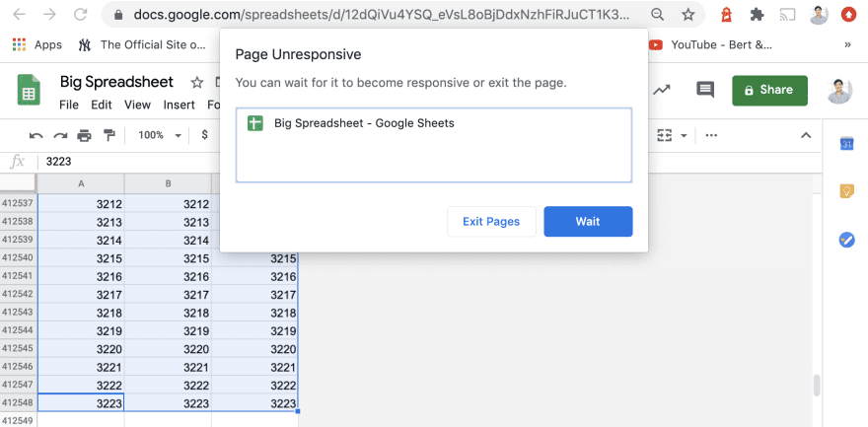Click the Wait button in the dialog
The width and height of the screenshot is (868, 427).
[x=588, y=222]
